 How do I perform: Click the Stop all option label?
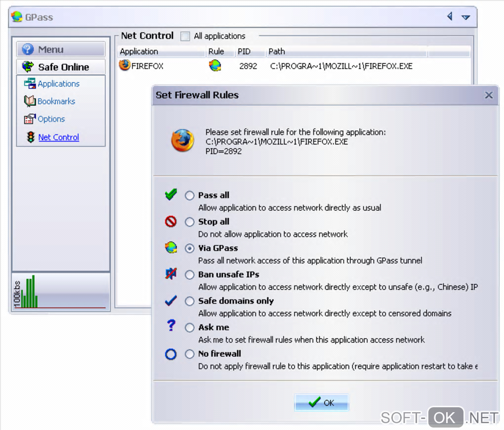tap(214, 221)
